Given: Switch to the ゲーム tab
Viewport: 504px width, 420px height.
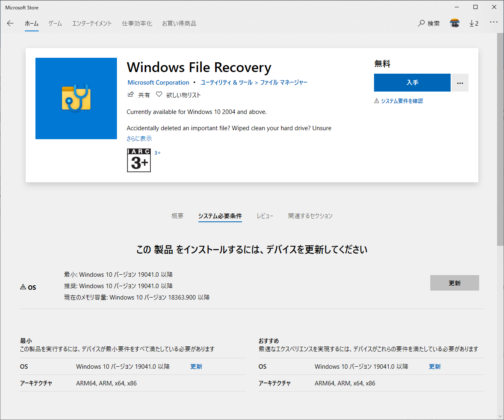Looking at the screenshot, I should (55, 23).
